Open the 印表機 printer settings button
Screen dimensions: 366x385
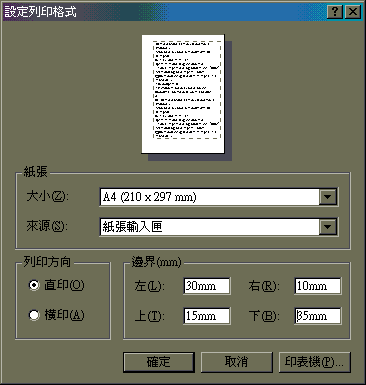(x=314, y=362)
